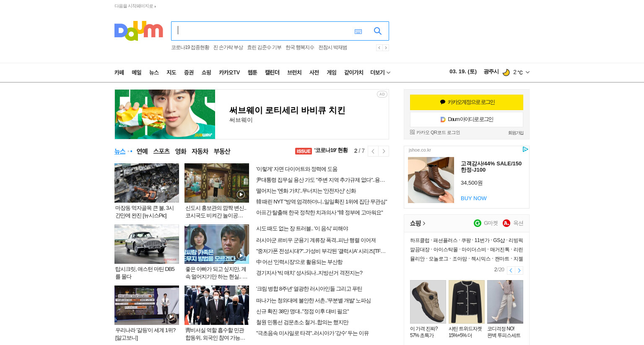The image size is (644, 345).
Task: Open the brown boots ad image
Action: (431, 180)
